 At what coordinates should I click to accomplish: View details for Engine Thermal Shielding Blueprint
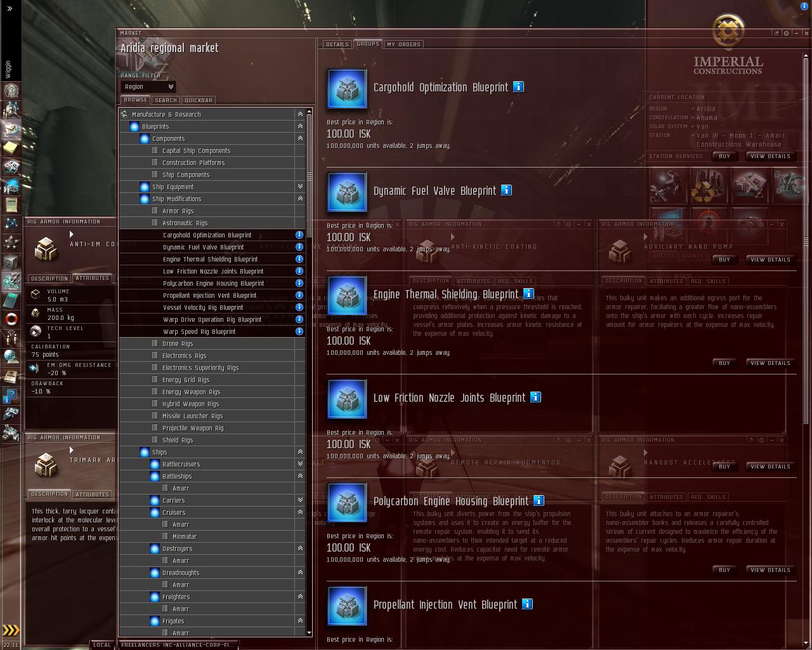[x=770, y=363]
